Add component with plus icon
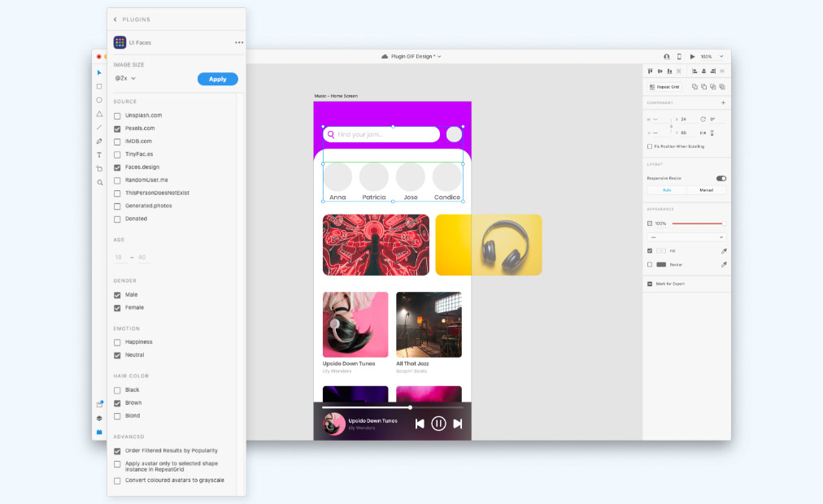This screenshot has height=504, width=823. (x=723, y=102)
